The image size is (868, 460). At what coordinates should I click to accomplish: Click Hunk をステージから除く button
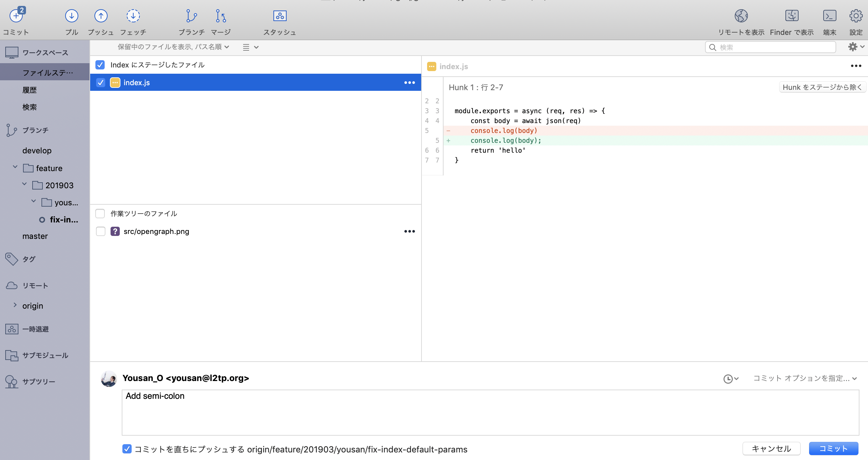tap(822, 87)
